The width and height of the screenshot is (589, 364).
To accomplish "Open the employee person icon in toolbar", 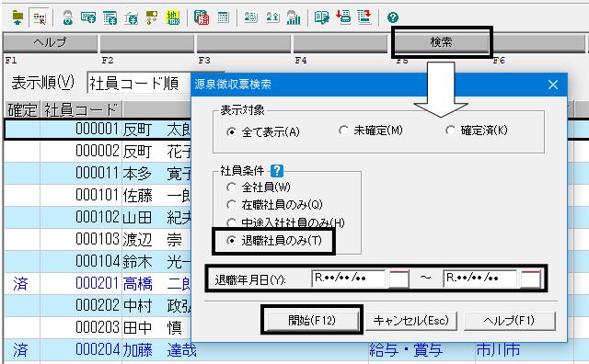I will 67,17.
